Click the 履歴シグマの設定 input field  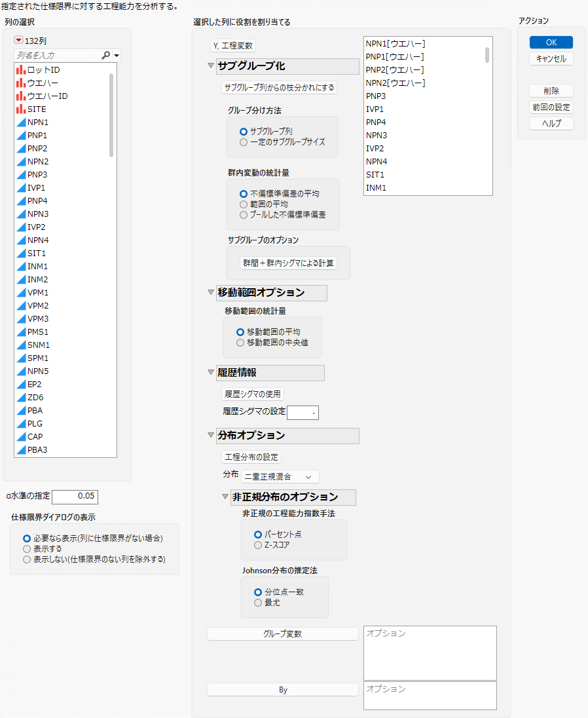(x=303, y=413)
